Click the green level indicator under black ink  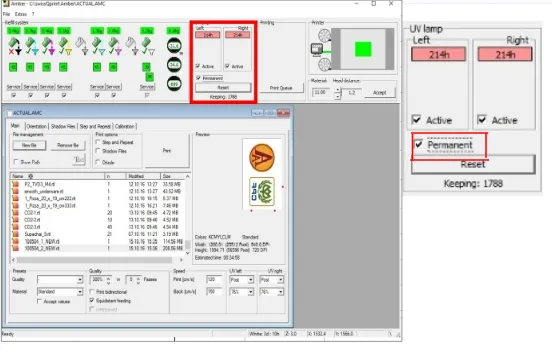[x=13, y=67]
